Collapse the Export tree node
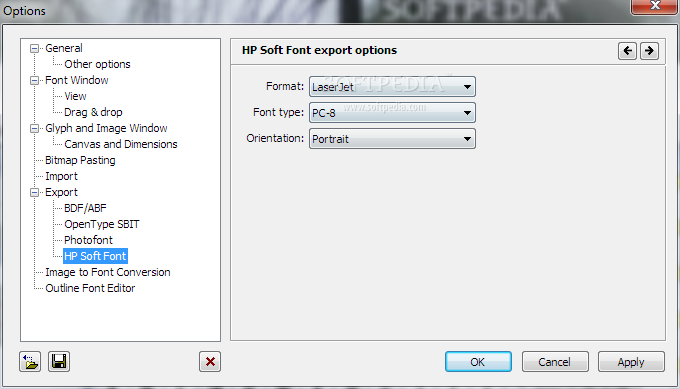Image resolution: width=680 pixels, height=389 pixels. [x=34, y=193]
